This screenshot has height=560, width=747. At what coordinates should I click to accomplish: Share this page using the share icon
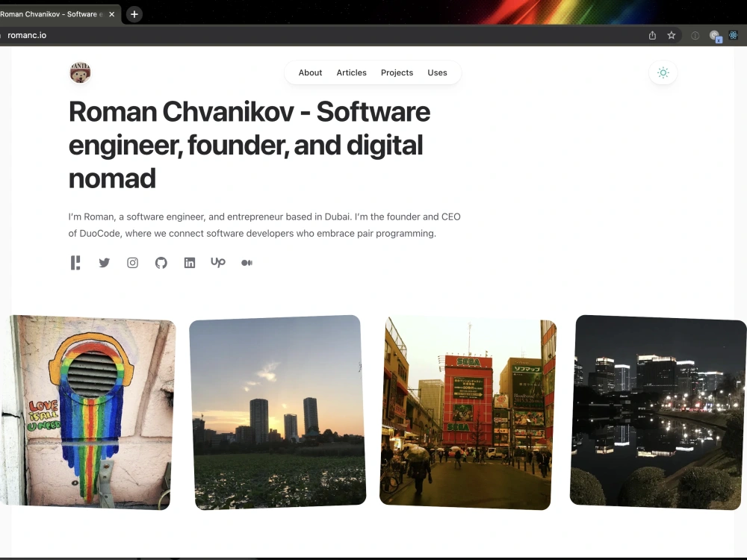click(x=652, y=35)
